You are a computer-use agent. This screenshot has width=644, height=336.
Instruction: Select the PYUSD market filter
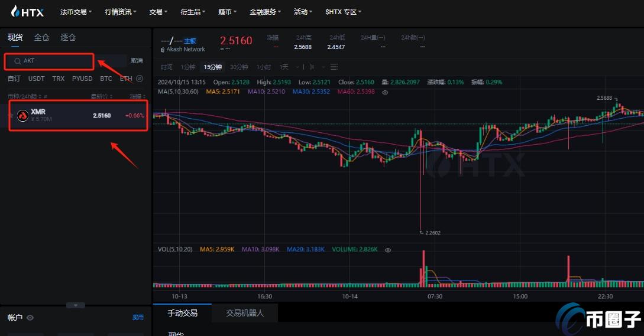82,79
